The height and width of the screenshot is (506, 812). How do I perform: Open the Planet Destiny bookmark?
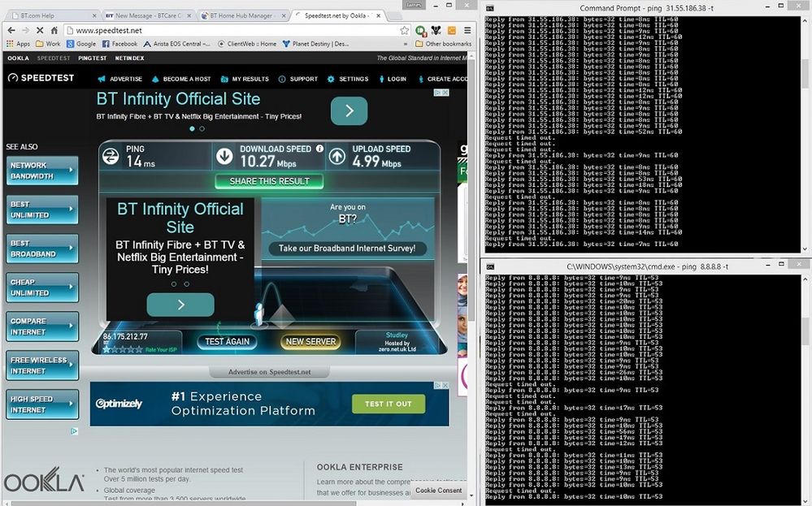315,44
